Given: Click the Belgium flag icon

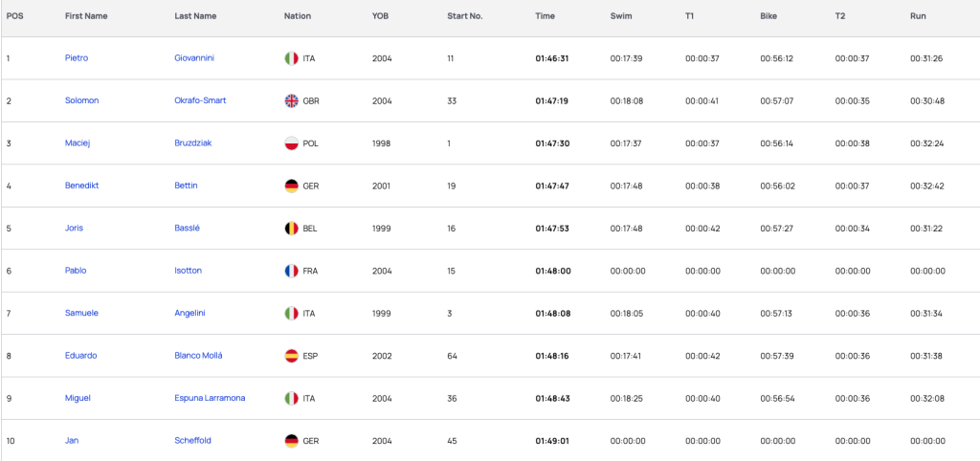Looking at the screenshot, I should pos(291,228).
